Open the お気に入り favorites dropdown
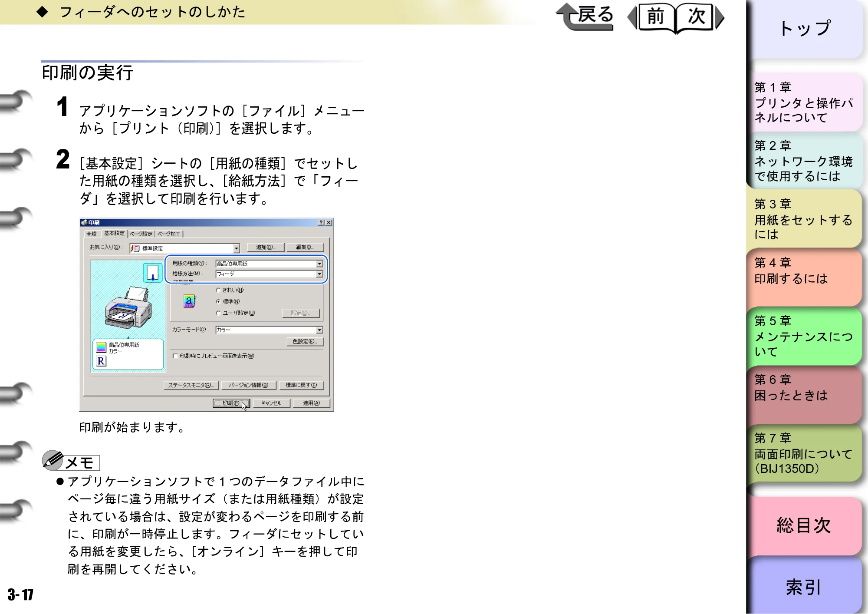 (236, 248)
